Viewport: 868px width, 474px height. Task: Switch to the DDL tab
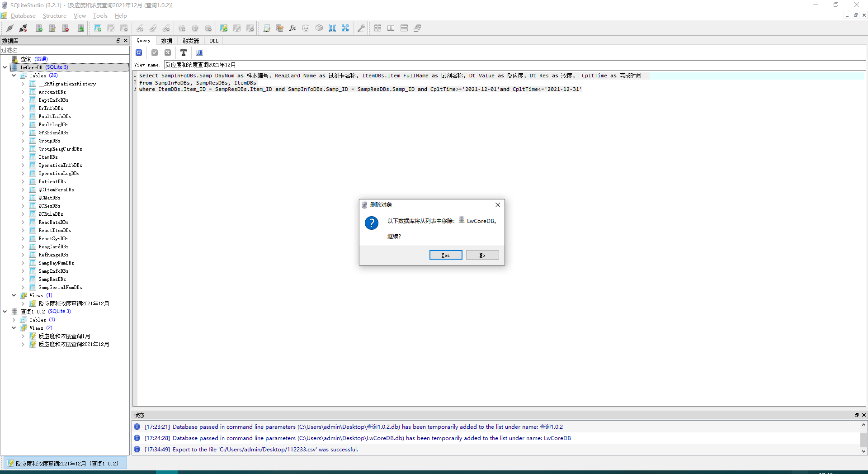(x=214, y=41)
